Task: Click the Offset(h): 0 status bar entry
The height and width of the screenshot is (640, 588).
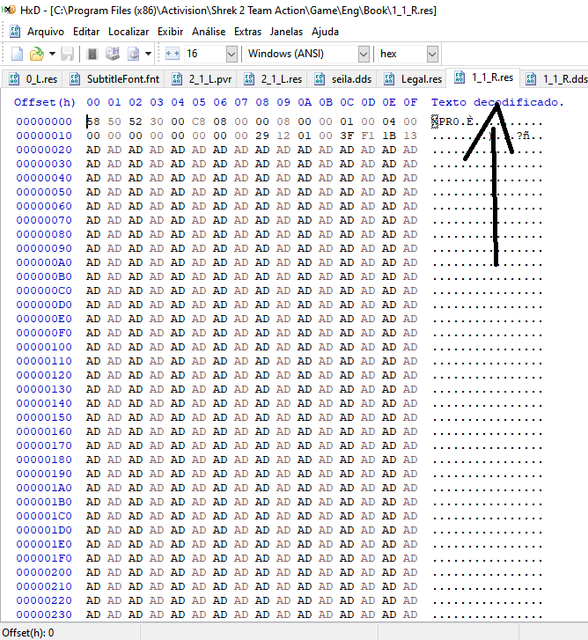Action: (x=28, y=633)
